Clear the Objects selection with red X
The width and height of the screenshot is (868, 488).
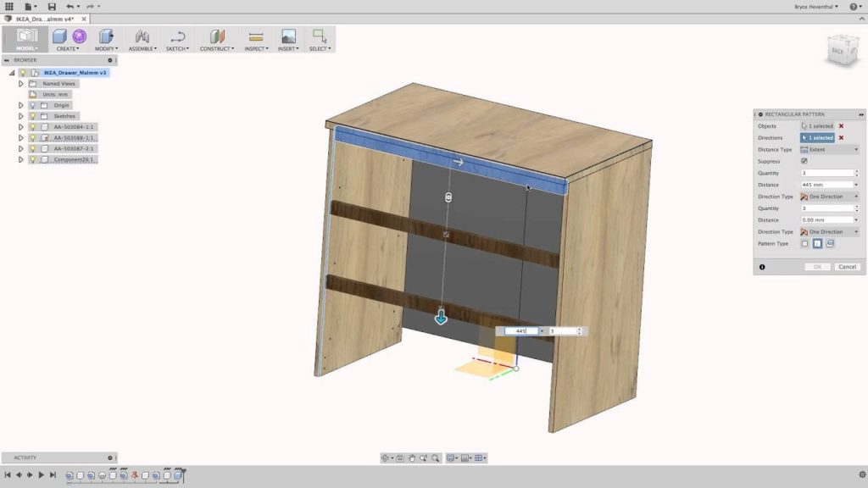[x=841, y=126]
